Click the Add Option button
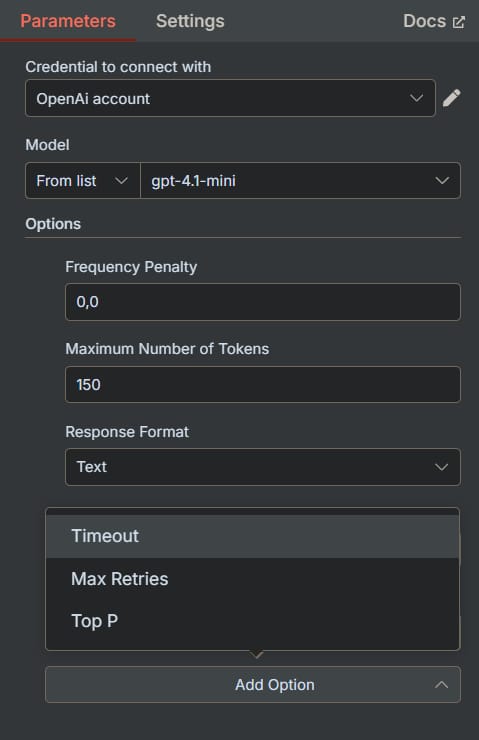Image resolution: width=479 pixels, height=740 pixels. (253, 685)
